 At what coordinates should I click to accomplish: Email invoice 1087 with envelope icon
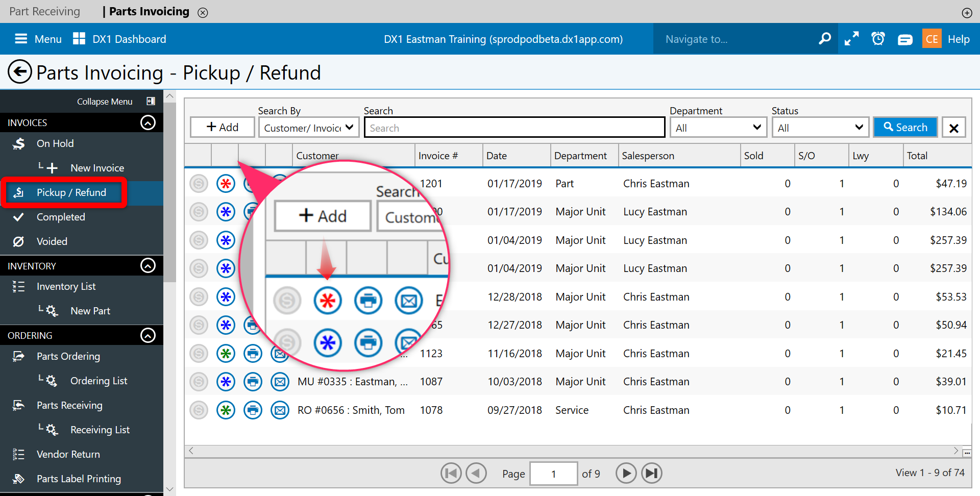[x=280, y=382]
